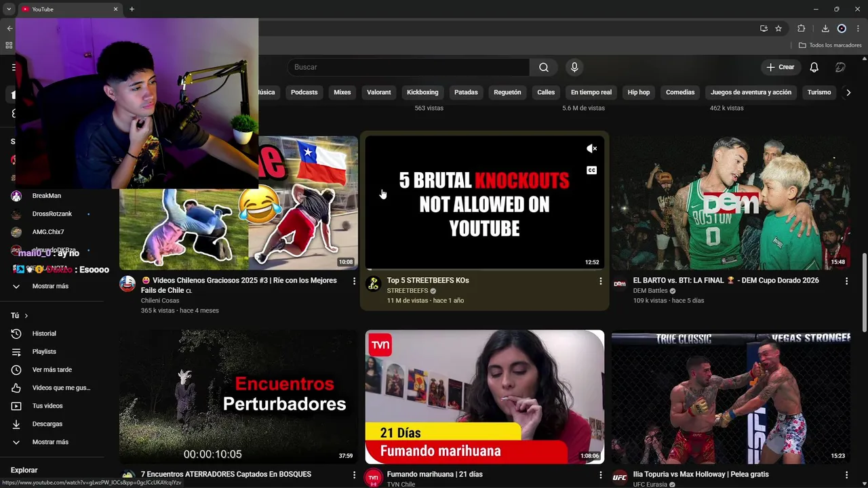The height and width of the screenshot is (488, 868).
Task: Select the Podcasts filter chip
Action: (304, 92)
